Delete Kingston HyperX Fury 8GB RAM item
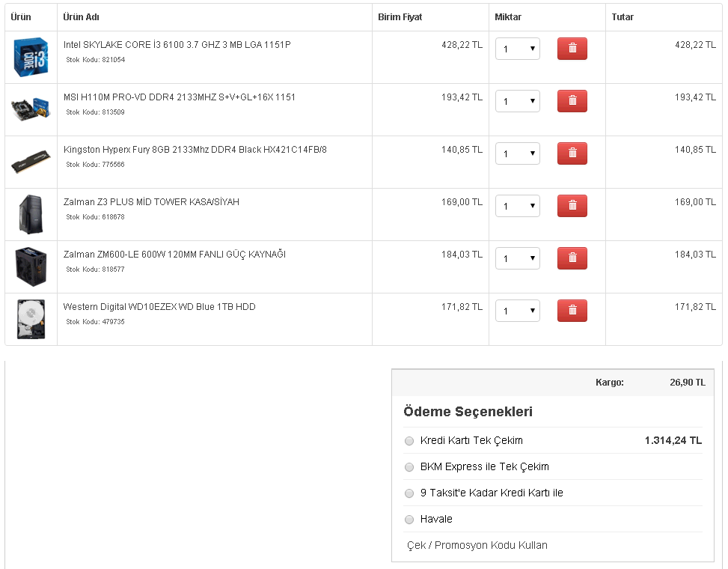Image resolution: width=728 pixels, height=569 pixels. (572, 153)
